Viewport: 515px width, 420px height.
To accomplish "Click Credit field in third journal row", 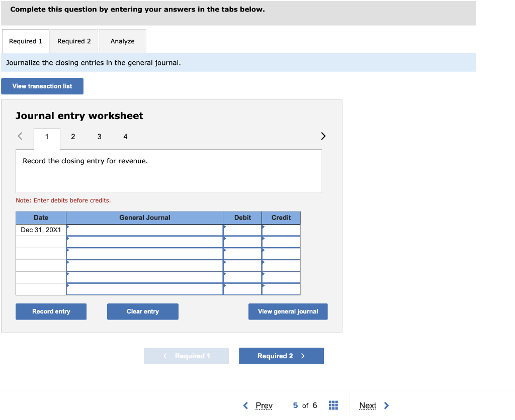I will point(281,254).
